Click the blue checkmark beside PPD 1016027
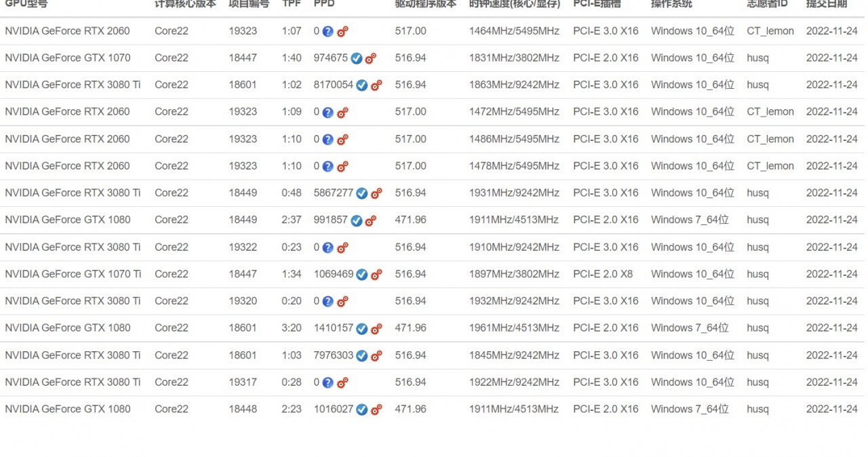Screen dimensions: 868x457 coord(362,410)
